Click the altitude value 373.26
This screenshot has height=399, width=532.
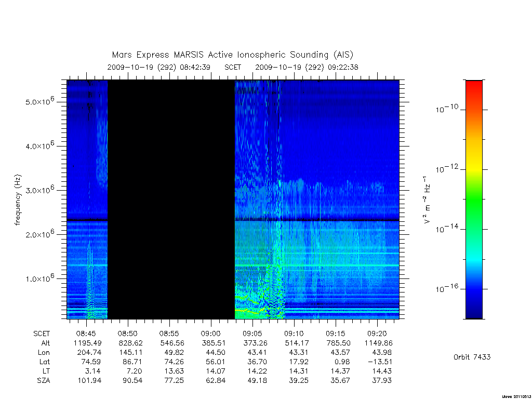256,343
